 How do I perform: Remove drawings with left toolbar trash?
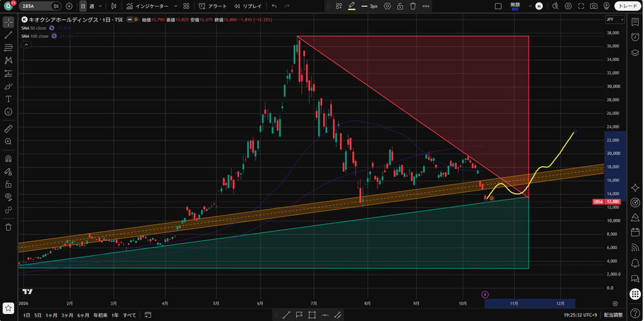coord(8,227)
